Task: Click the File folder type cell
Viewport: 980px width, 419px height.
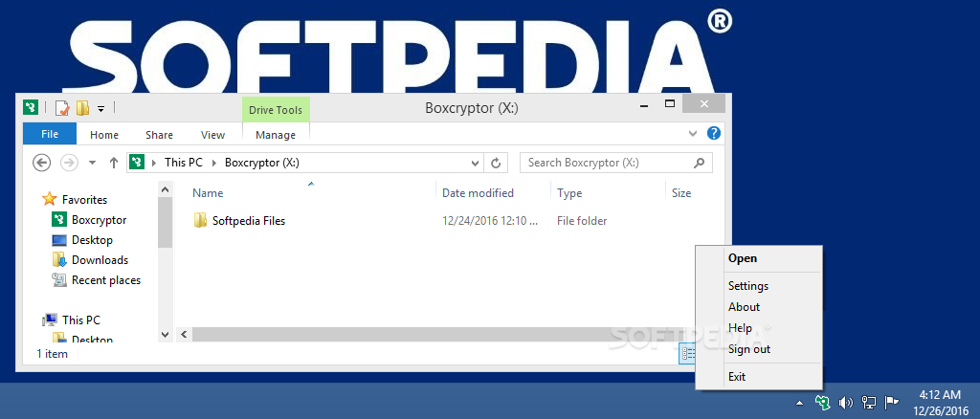Action: (582, 220)
